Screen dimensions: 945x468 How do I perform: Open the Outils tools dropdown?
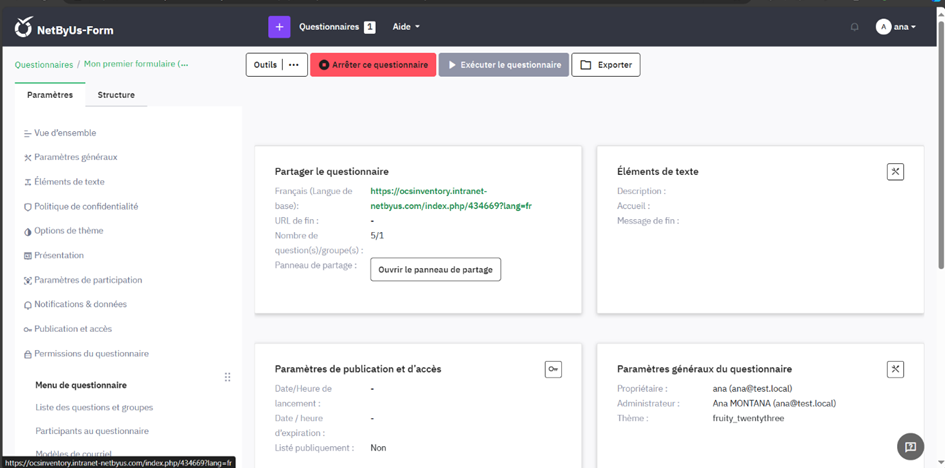[x=277, y=65]
